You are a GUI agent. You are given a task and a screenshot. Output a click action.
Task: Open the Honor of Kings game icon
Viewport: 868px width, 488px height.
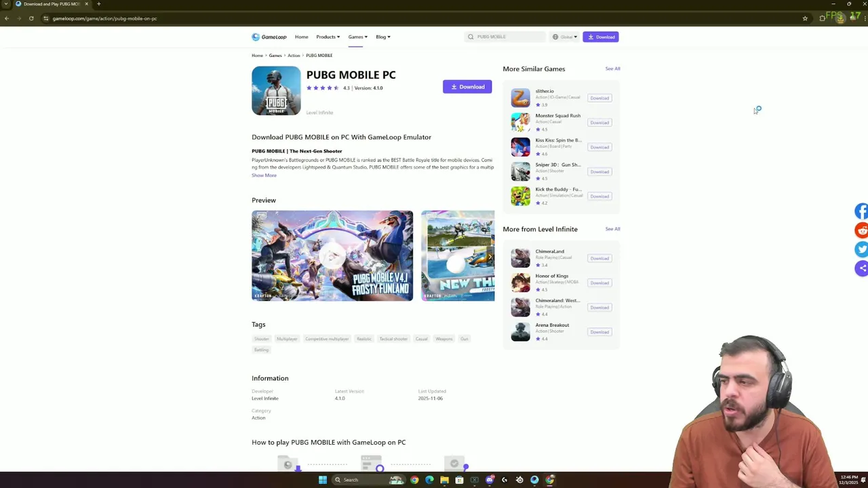520,282
